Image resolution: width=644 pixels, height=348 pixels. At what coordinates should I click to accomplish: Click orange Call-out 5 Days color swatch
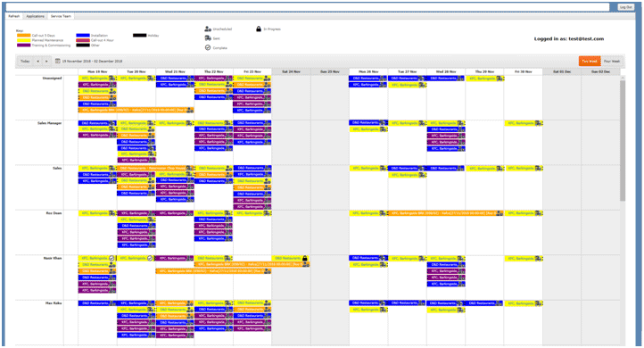pyautogui.click(x=23, y=36)
